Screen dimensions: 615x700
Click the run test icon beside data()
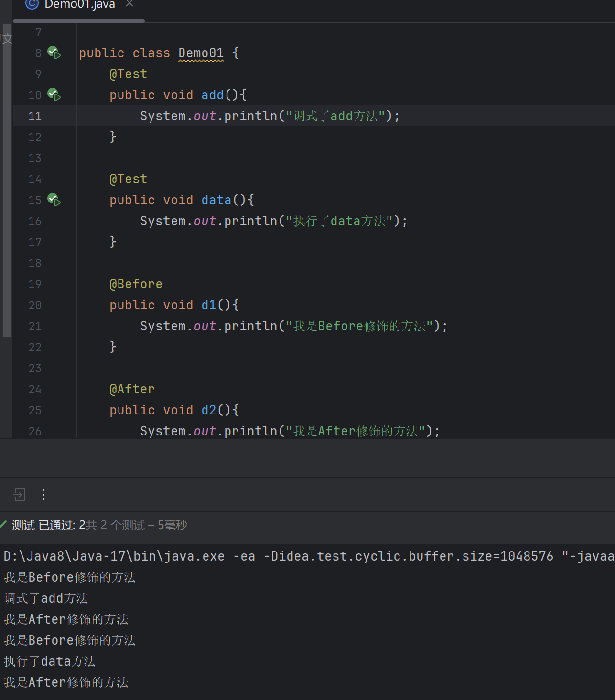54,200
